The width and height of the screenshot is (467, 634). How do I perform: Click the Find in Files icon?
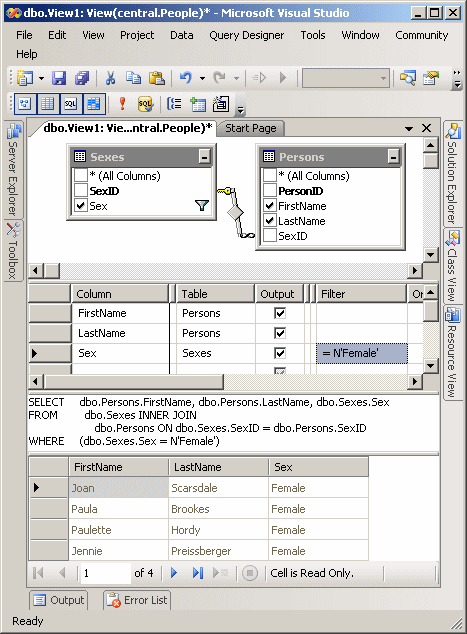408,78
